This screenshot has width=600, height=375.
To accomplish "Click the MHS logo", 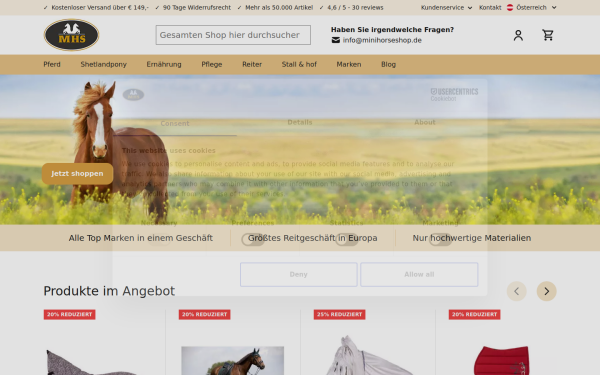I will pyautogui.click(x=72, y=35).
